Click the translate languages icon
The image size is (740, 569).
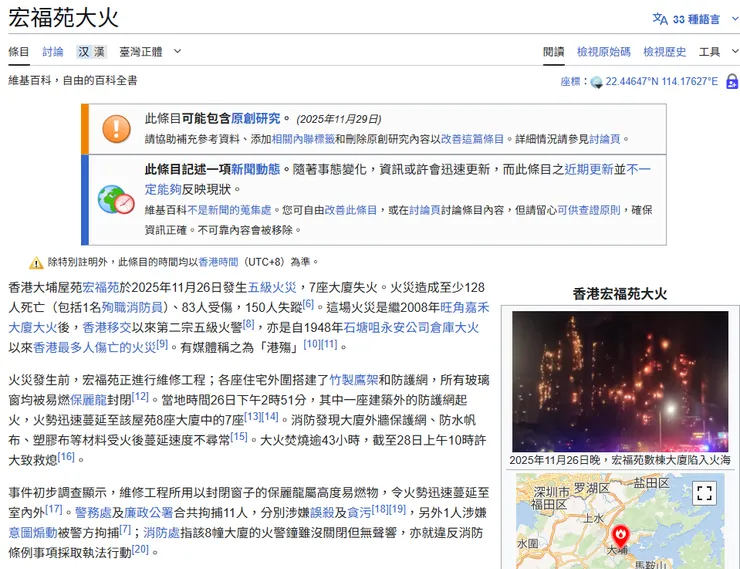coord(660,19)
